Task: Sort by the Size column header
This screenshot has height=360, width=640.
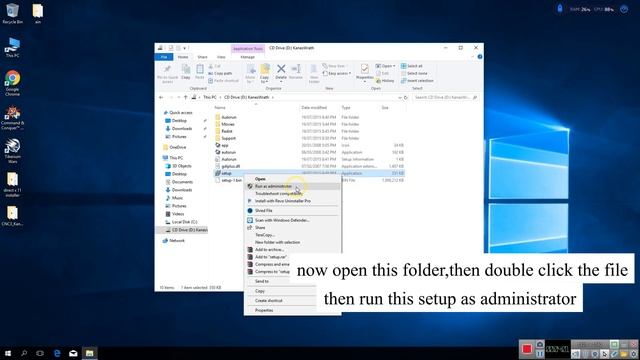Action: (x=385, y=108)
